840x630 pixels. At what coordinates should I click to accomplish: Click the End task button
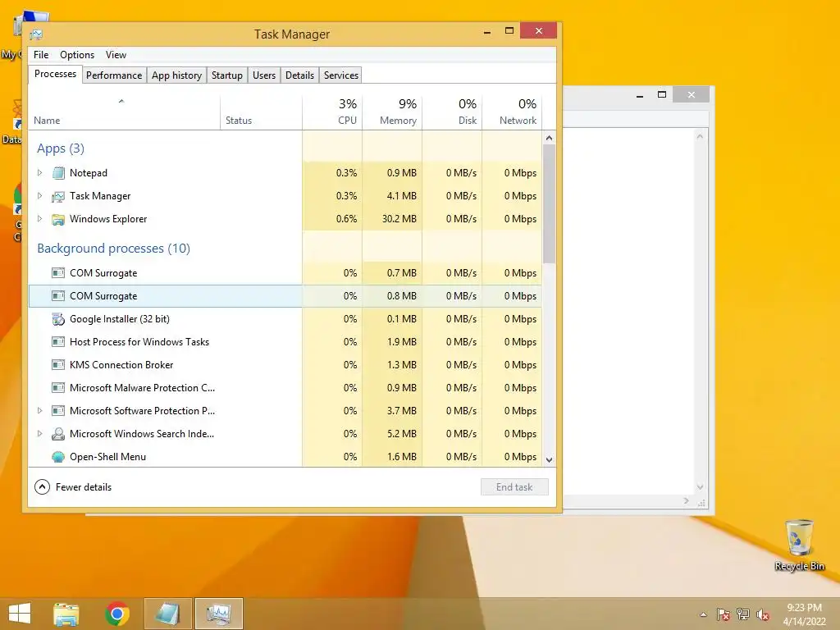514,487
